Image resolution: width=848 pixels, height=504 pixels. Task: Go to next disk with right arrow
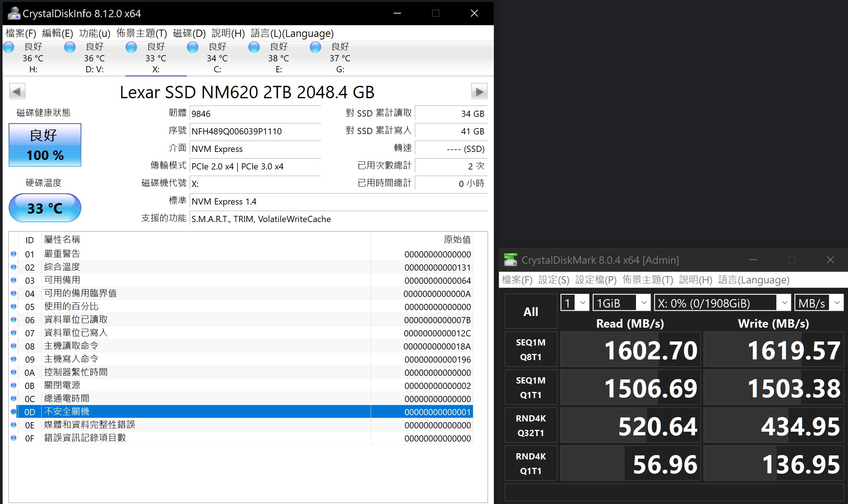[x=479, y=91]
